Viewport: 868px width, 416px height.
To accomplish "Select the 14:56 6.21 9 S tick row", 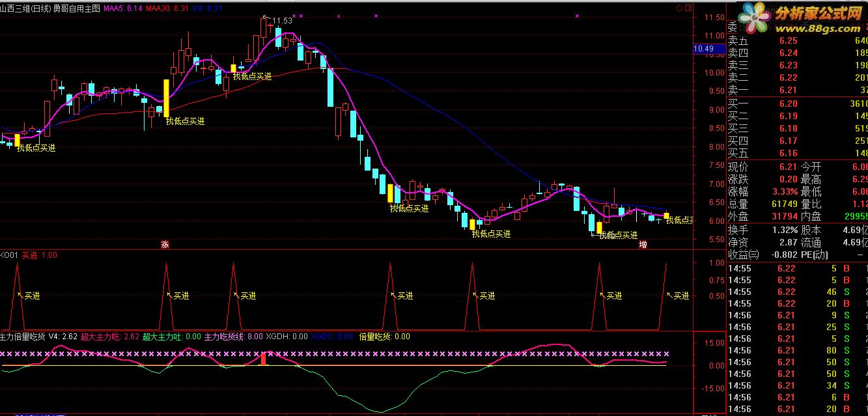I will coord(797,315).
